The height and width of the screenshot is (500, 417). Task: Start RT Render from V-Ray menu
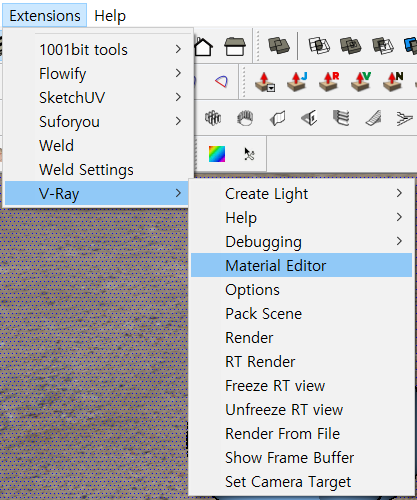(302, 362)
